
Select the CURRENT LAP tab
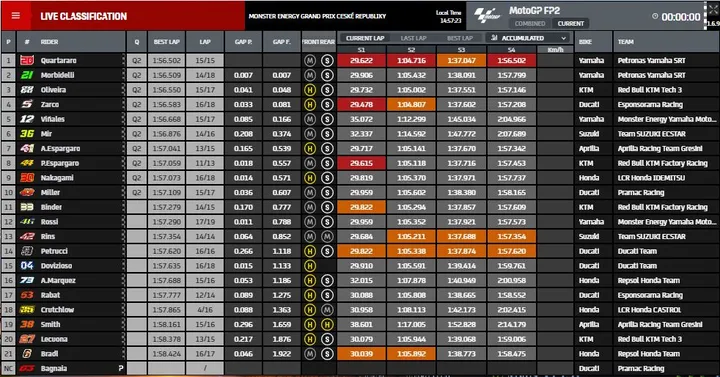(365, 38)
